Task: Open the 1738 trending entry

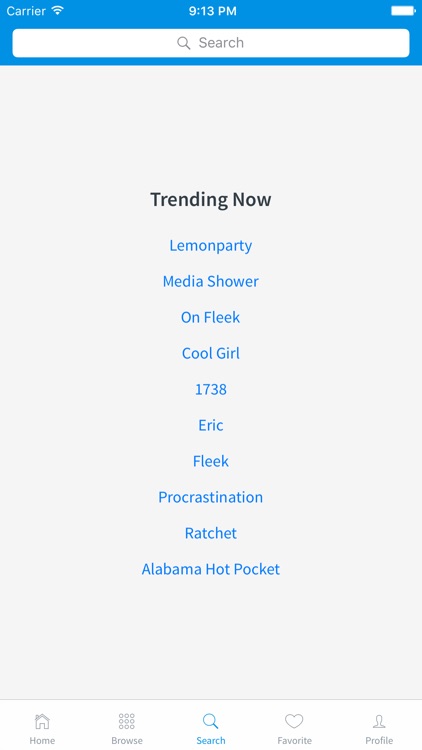Action: [211, 389]
